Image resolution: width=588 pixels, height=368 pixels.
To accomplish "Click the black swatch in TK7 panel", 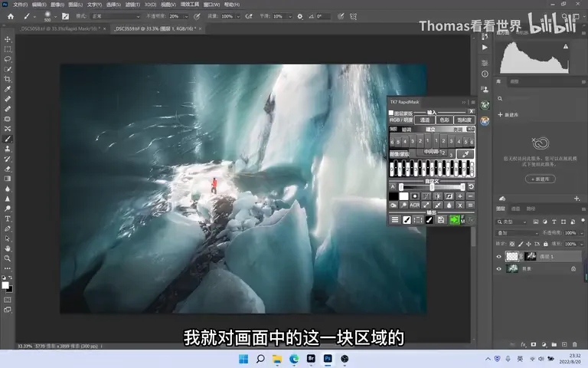I will [394, 196].
